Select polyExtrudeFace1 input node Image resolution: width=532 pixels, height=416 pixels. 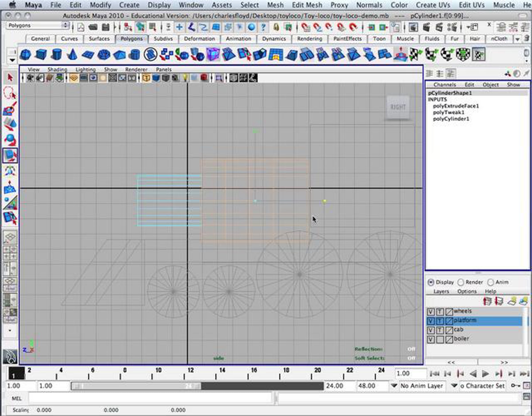pos(456,106)
